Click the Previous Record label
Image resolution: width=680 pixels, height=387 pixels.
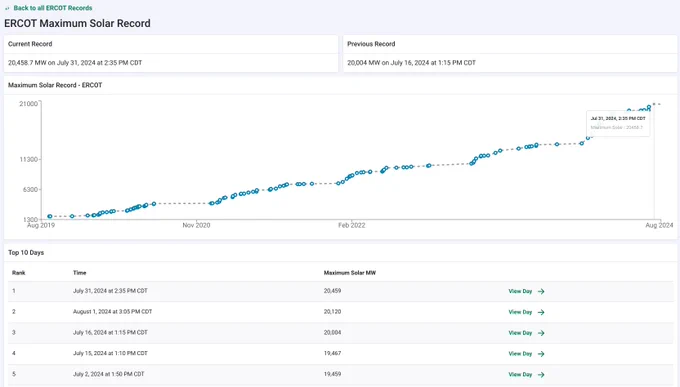point(371,44)
